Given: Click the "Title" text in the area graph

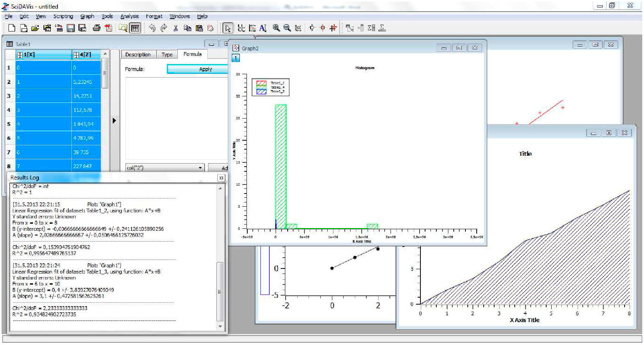Looking at the screenshot, I should pyautogui.click(x=526, y=154).
